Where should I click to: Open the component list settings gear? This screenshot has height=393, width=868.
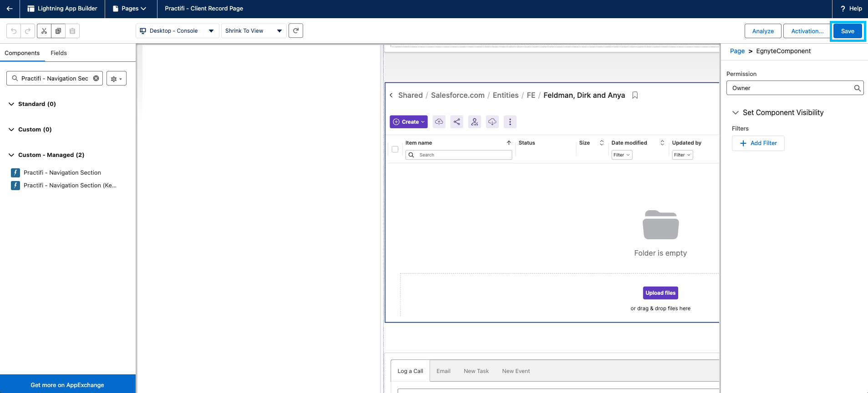(117, 78)
